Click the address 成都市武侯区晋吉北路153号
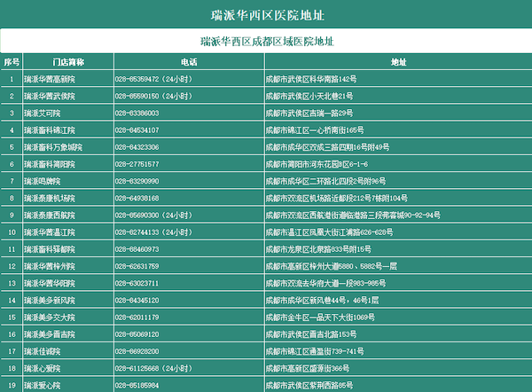The image size is (532, 392). pyautogui.click(x=311, y=334)
